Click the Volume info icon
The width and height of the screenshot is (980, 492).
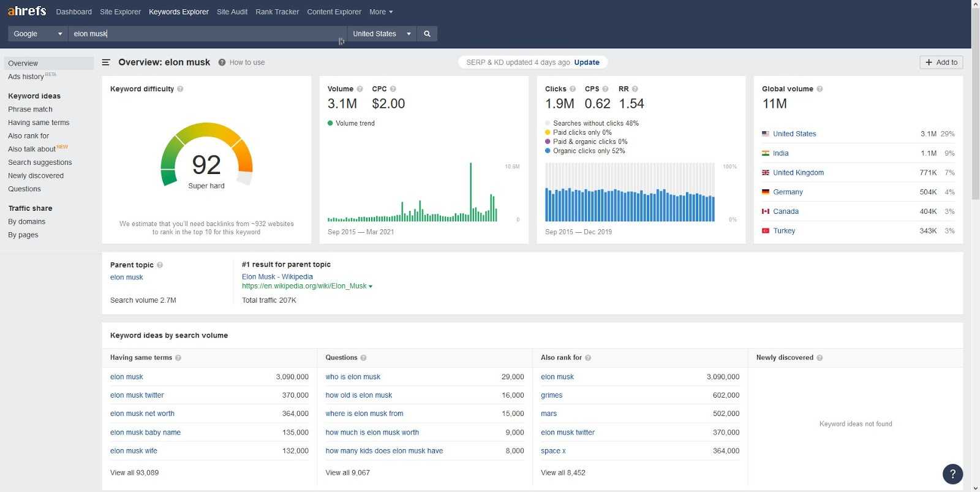[360, 89]
